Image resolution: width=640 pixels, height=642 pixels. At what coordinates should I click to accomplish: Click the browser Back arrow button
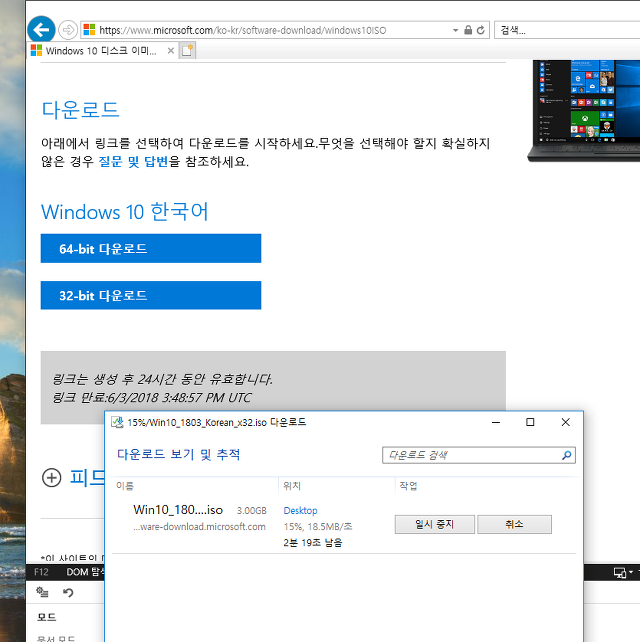41,29
